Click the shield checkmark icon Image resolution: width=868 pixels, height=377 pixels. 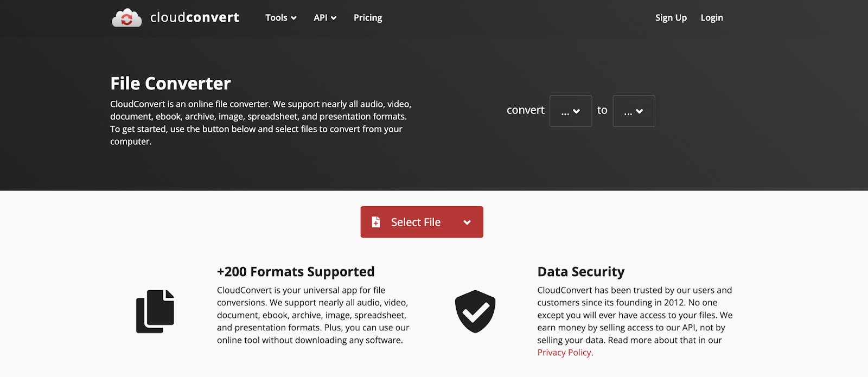(x=475, y=311)
